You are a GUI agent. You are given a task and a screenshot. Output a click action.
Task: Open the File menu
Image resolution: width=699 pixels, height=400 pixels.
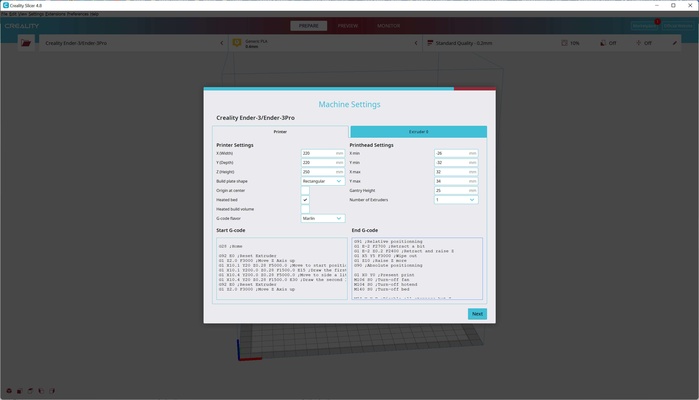pos(4,14)
